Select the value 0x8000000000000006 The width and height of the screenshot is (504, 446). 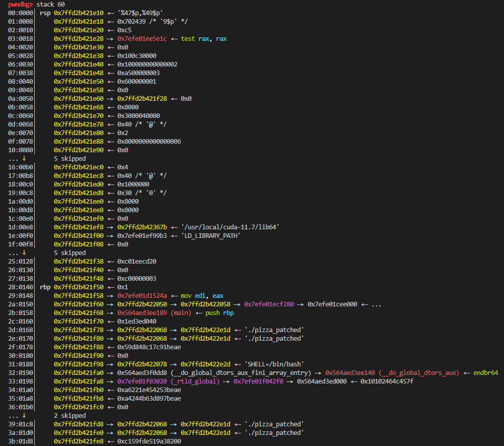149,141
